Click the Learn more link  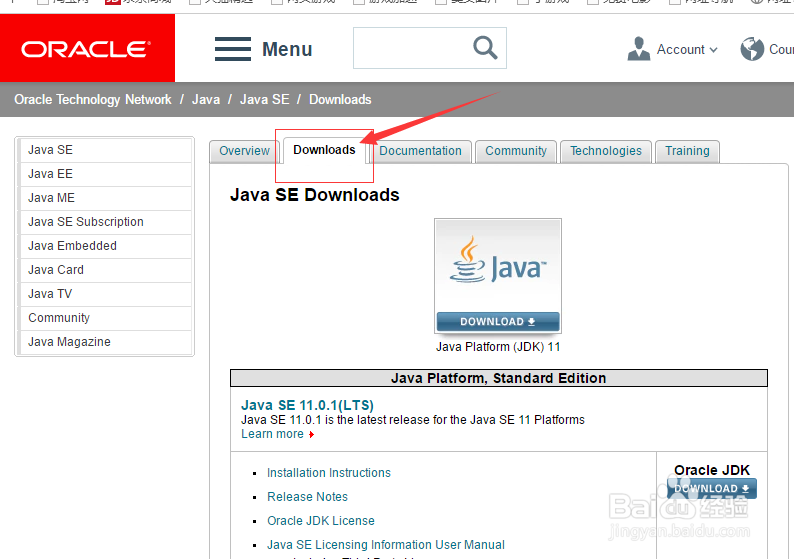tap(272, 434)
